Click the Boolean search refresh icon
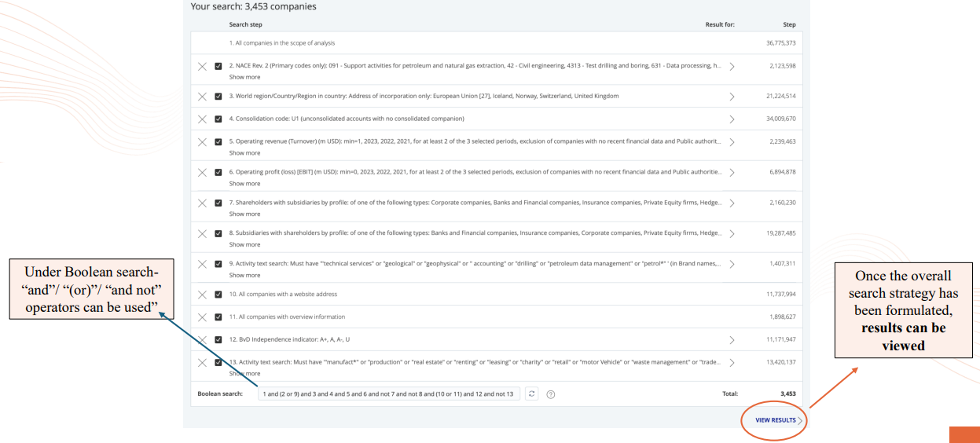Image resolution: width=980 pixels, height=443 pixels. (x=532, y=394)
